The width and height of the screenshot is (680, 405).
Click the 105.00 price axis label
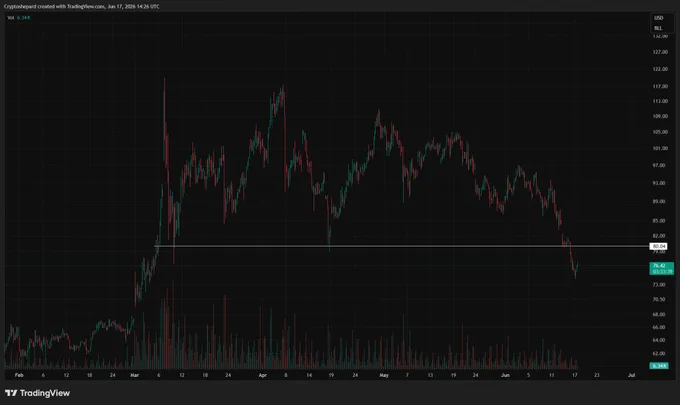660,132
